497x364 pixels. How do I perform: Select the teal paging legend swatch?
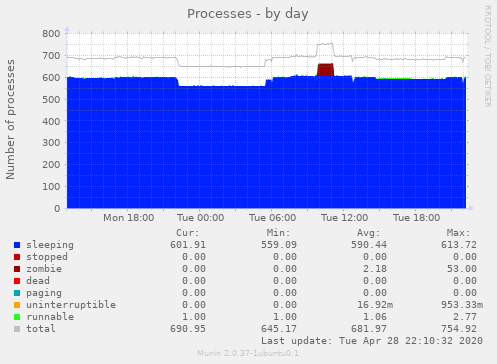coord(17,293)
